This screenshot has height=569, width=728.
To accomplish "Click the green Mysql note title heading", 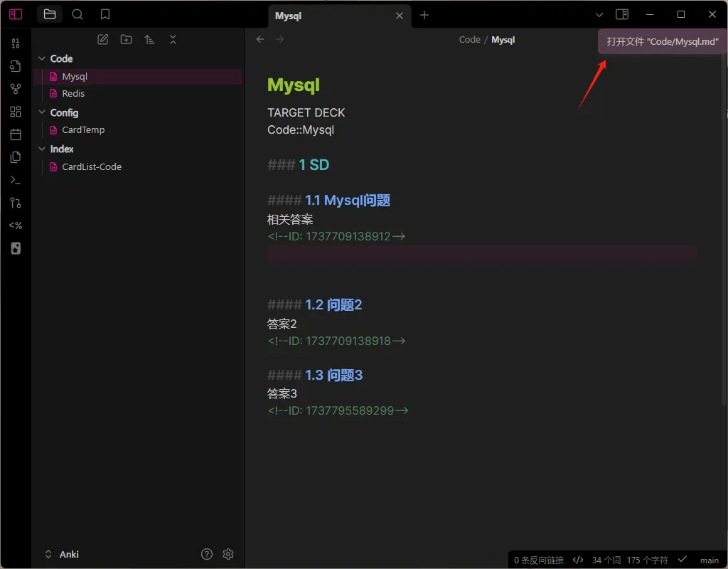I will [294, 85].
